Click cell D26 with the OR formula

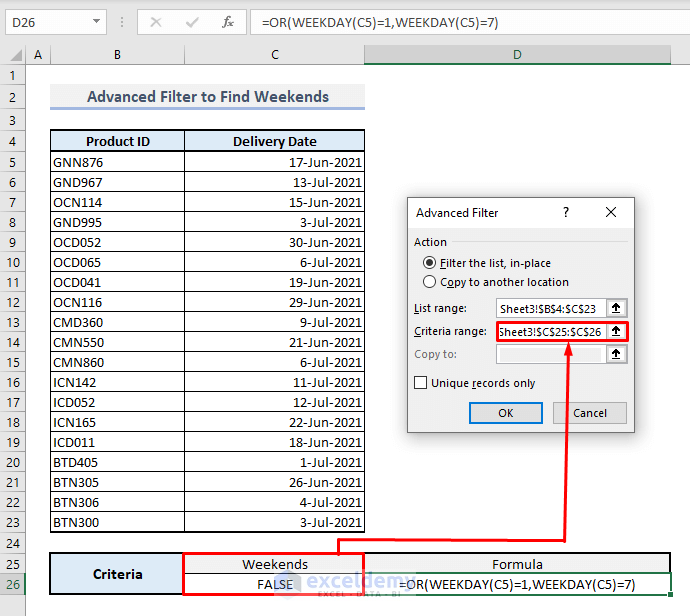(x=517, y=584)
